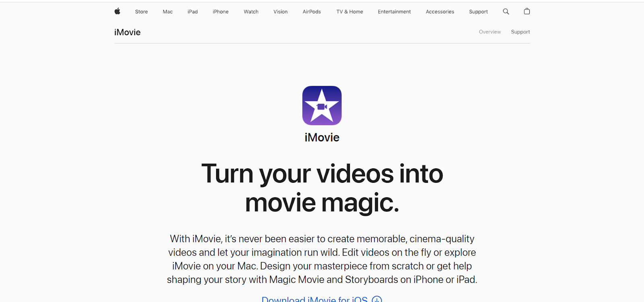The width and height of the screenshot is (644, 302).
Task: Select the Overview link in the sub-navigation
Action: click(x=490, y=32)
